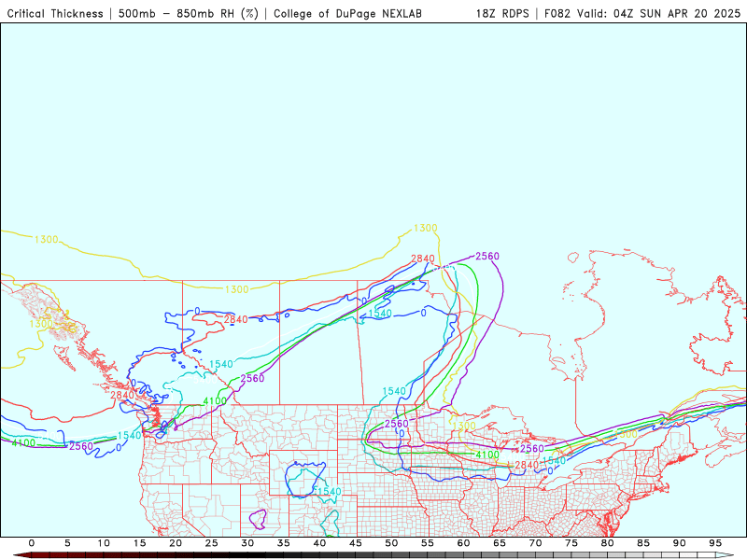
Task: Click the small purple closed contour over Arizona
Action: (x=258, y=519)
